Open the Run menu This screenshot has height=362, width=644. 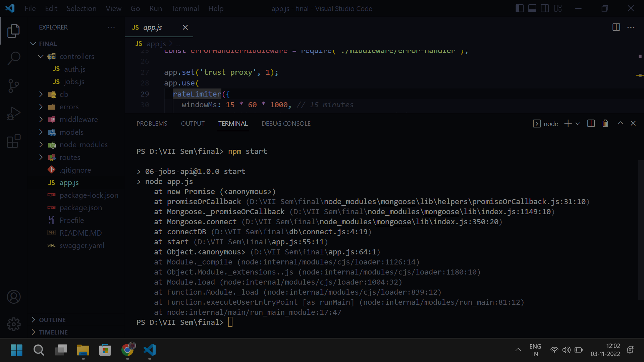156,8
